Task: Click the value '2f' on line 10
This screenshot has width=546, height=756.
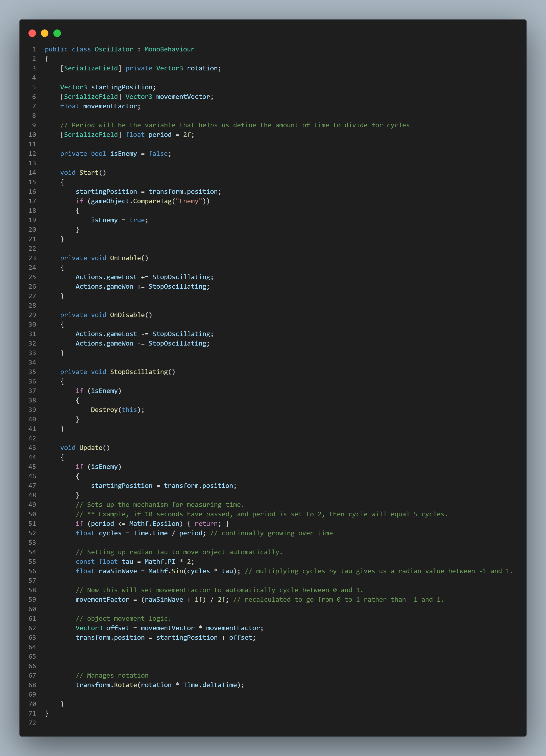Action: [x=187, y=135]
